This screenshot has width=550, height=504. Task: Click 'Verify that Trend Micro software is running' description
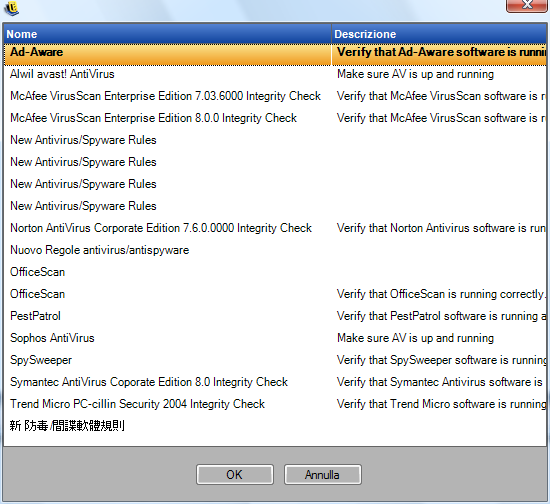pyautogui.click(x=442, y=404)
